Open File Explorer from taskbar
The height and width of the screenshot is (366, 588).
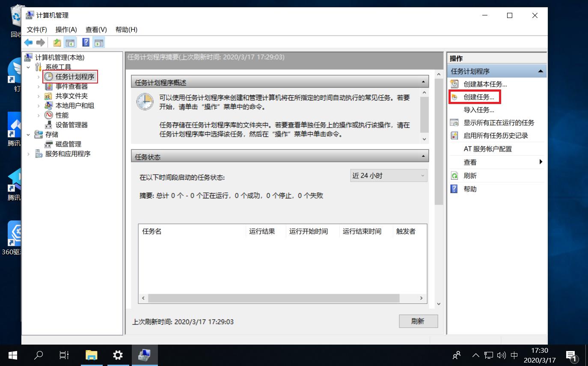click(91, 355)
